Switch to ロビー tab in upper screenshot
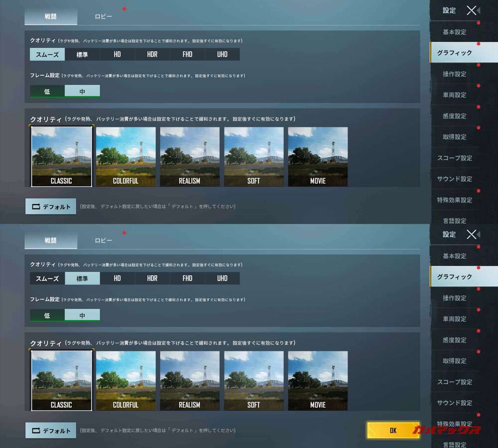Screen dimensions: 498x448 point(104,16)
